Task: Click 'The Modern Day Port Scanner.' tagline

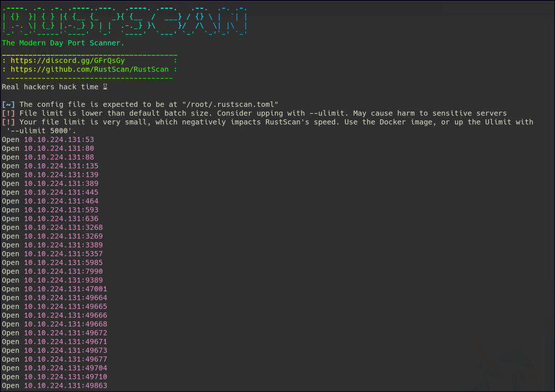Action: [63, 42]
